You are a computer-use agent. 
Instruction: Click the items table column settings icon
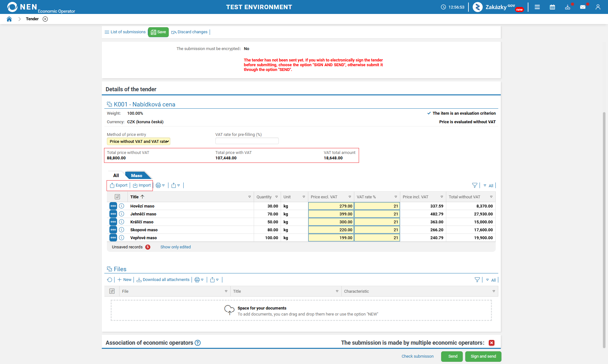117,197
